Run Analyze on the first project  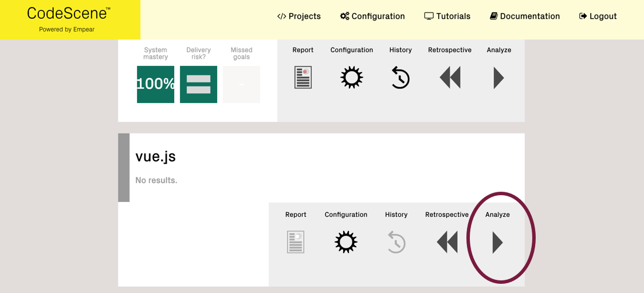tap(498, 78)
